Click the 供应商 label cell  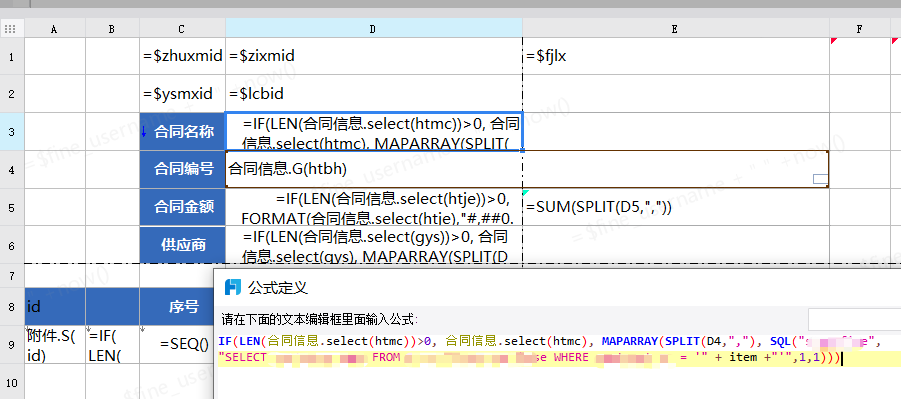[183, 245]
